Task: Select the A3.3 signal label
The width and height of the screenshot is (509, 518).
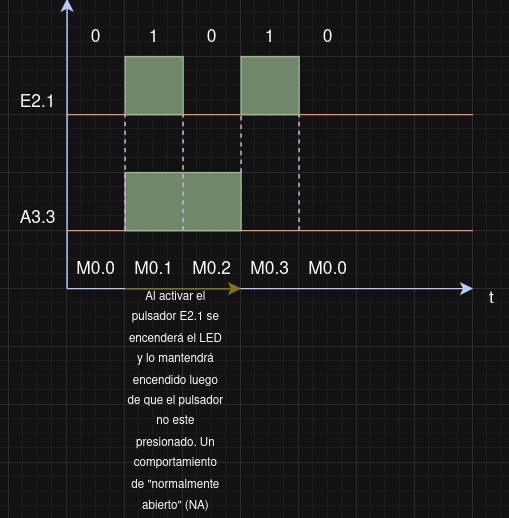Action: 37,217
